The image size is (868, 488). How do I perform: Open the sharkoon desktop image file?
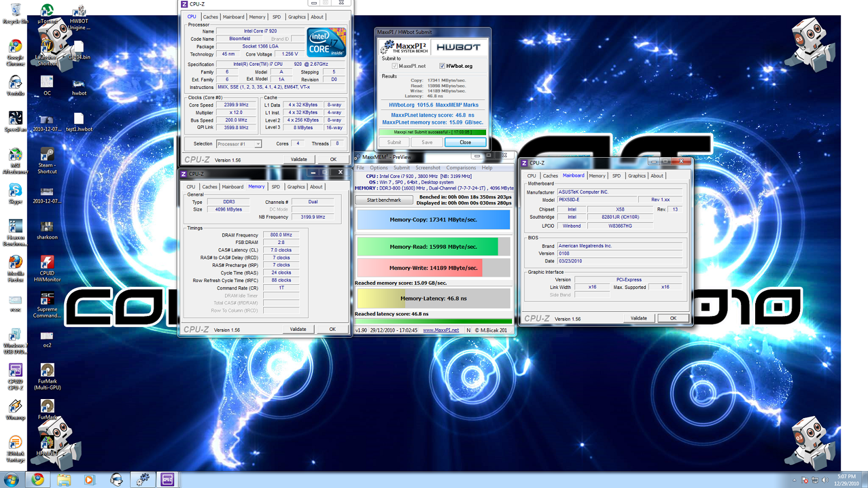(x=47, y=230)
